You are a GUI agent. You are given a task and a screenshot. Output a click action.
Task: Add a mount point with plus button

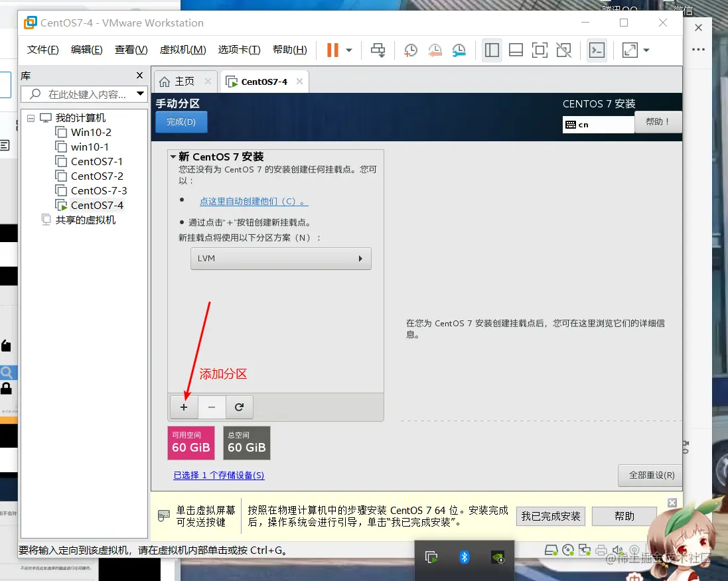(184, 407)
